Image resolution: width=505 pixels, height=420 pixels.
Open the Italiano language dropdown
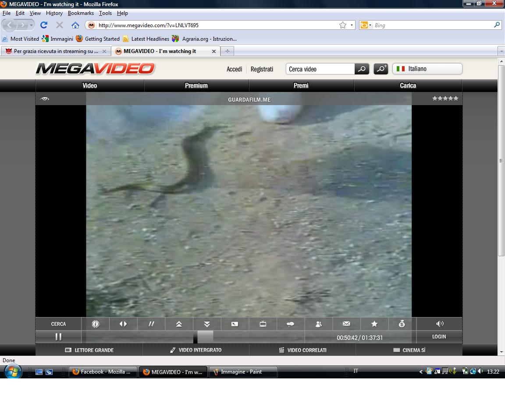pyautogui.click(x=427, y=69)
